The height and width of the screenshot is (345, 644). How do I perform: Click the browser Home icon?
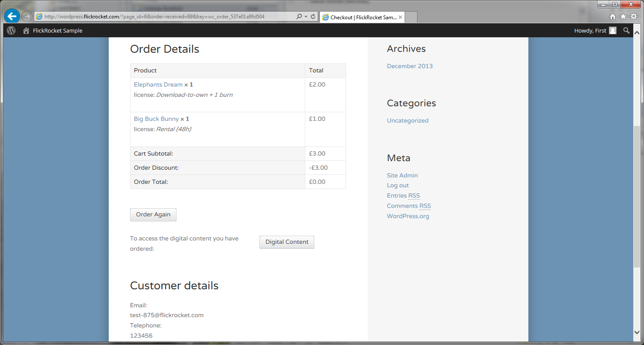point(613,17)
